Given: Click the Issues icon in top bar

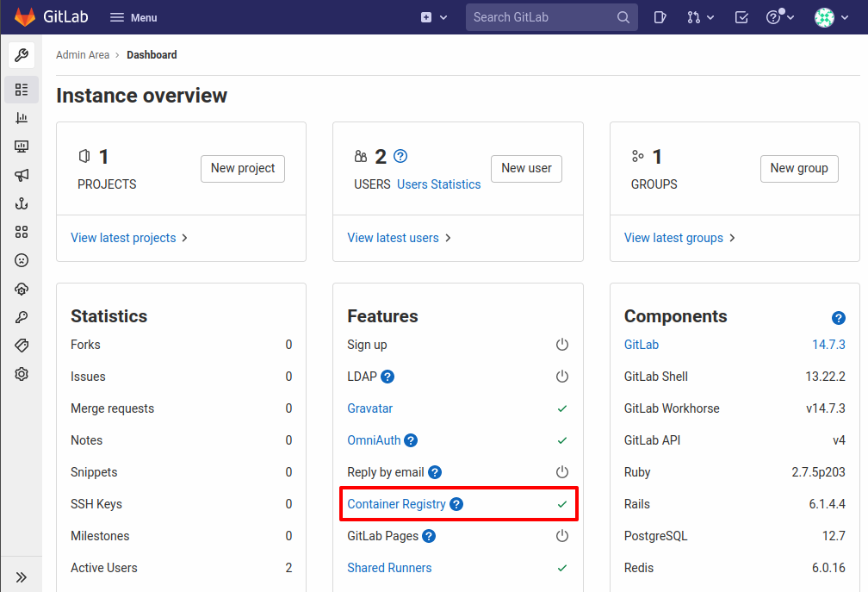Looking at the screenshot, I should (x=660, y=16).
